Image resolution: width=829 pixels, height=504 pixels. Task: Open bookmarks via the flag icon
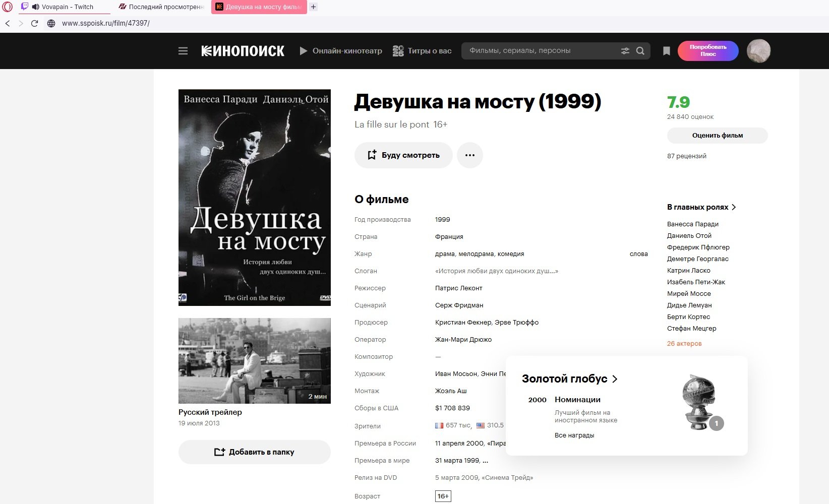[666, 51]
